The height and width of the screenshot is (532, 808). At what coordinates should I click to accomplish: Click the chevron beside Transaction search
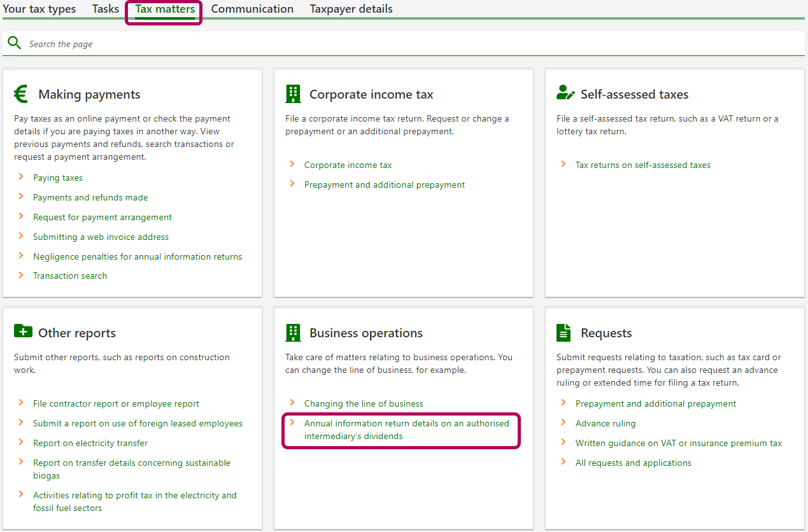pos(21,275)
